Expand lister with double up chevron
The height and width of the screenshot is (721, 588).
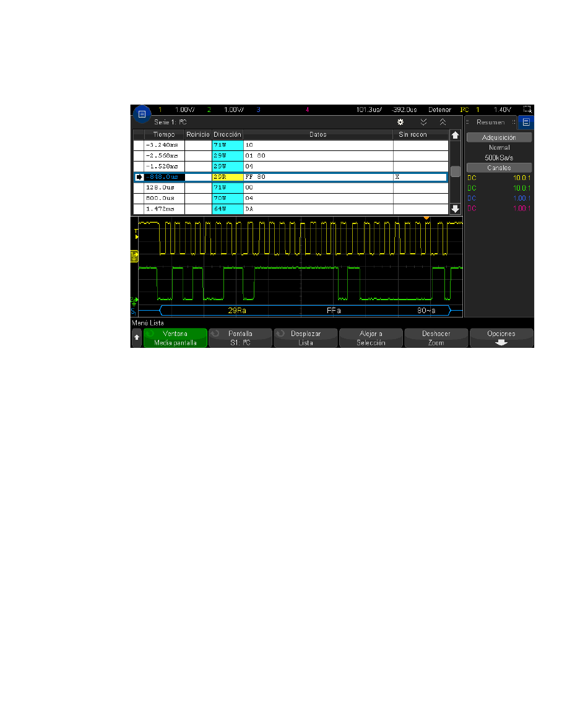pyautogui.click(x=443, y=122)
